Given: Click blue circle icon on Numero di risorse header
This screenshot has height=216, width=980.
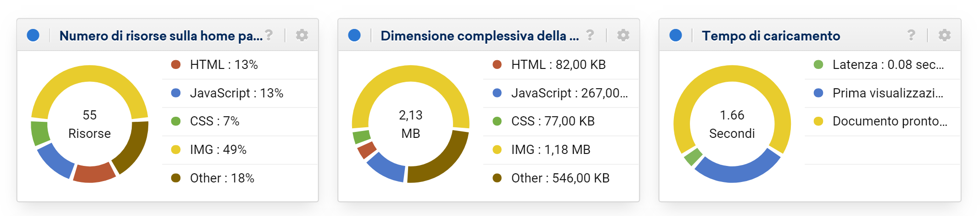Looking at the screenshot, I should point(33,35).
